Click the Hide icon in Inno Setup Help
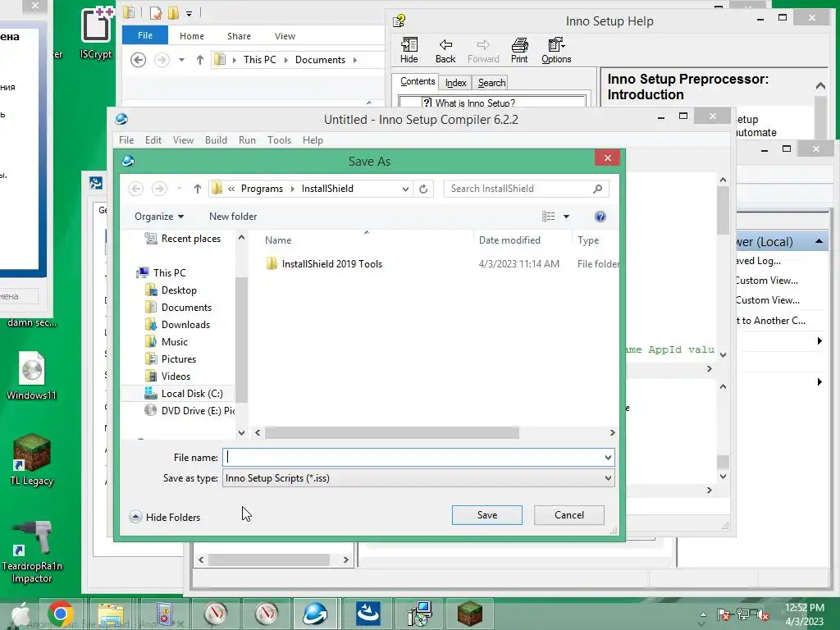840x630 pixels. click(x=409, y=50)
